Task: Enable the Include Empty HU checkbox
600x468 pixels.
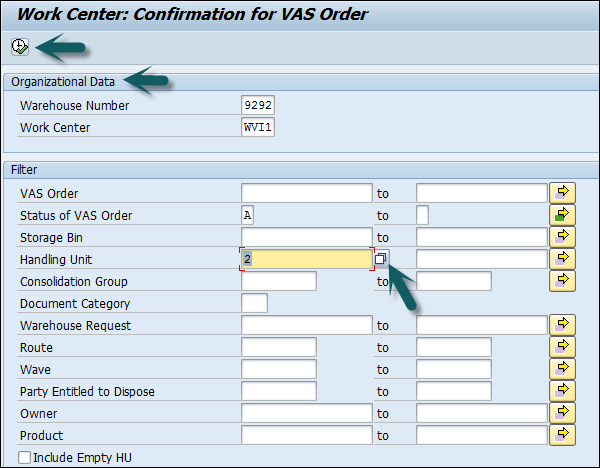Action: pyautogui.click(x=24, y=458)
